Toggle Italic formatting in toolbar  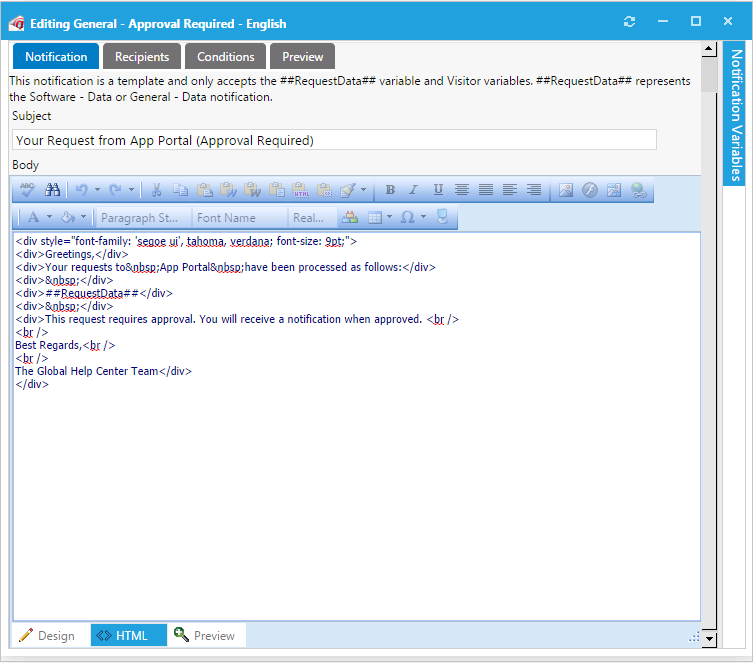[x=413, y=190]
